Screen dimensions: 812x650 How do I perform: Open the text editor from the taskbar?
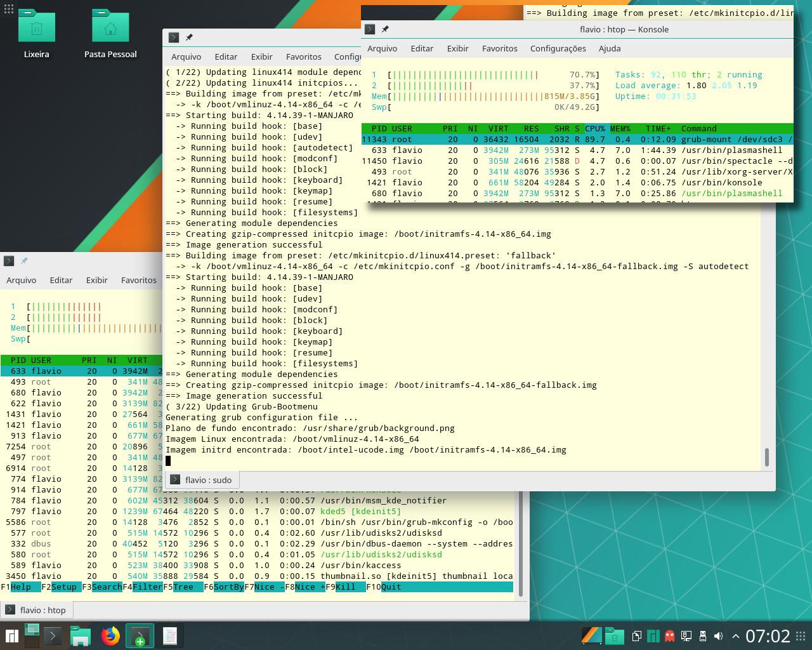169,636
